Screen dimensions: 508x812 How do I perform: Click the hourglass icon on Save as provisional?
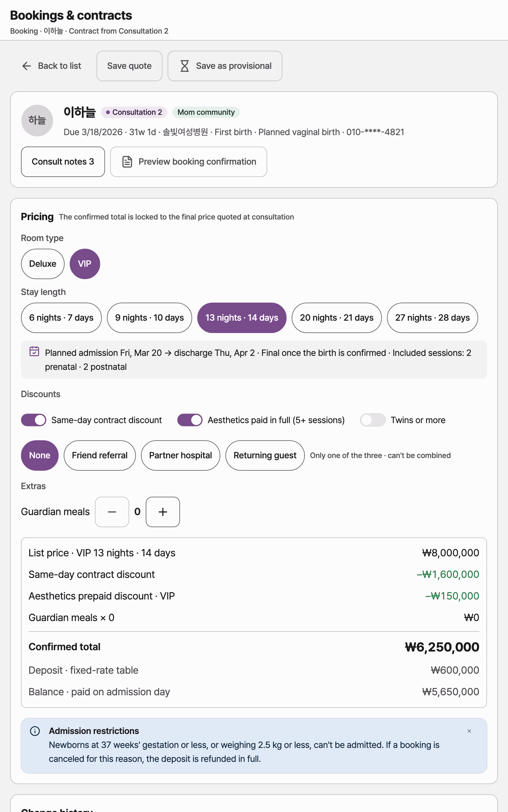coord(184,66)
